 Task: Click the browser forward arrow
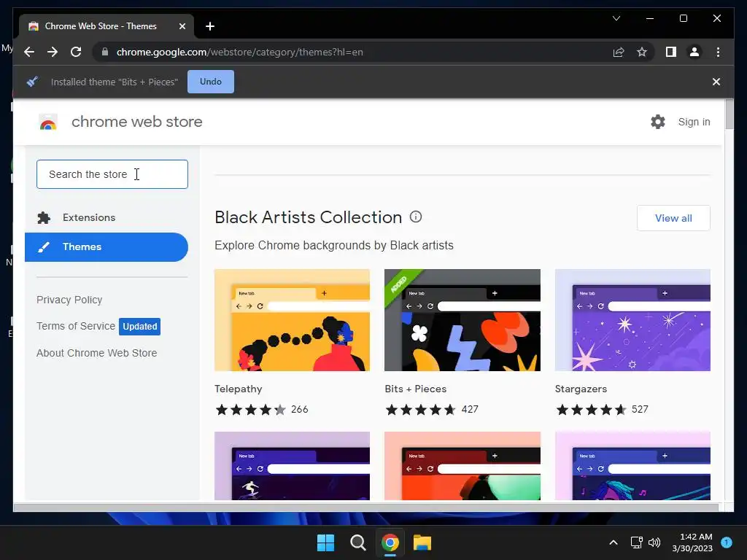pyautogui.click(x=53, y=52)
